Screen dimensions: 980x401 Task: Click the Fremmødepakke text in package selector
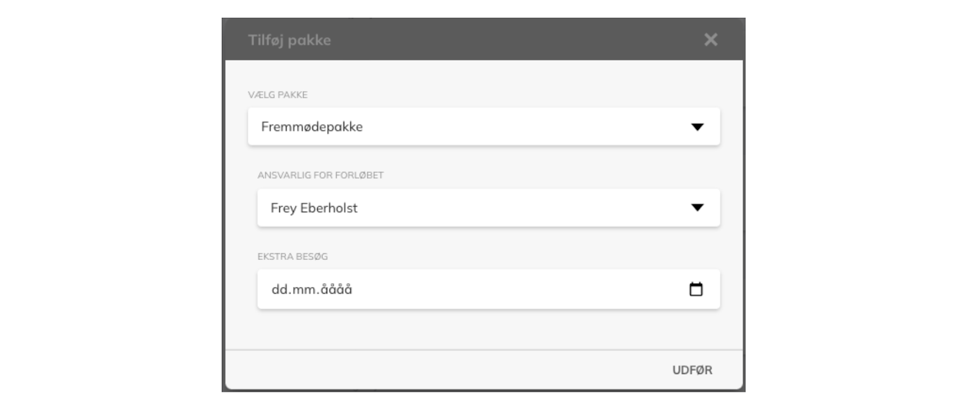point(312,127)
